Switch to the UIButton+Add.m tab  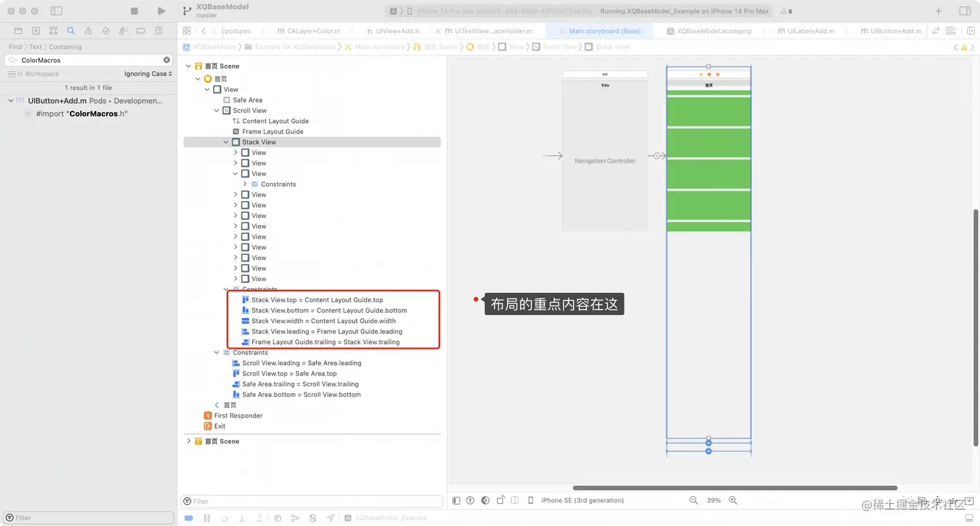pyautogui.click(x=891, y=30)
